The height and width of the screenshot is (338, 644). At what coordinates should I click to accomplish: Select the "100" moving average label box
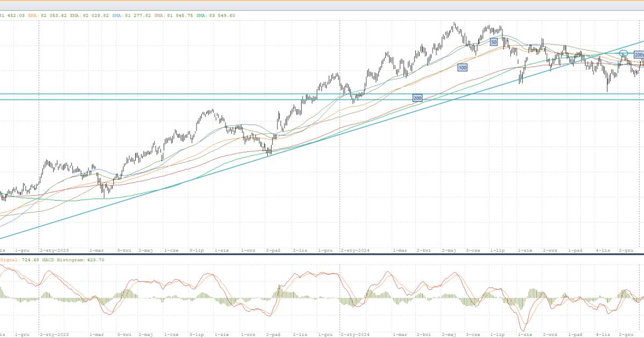(x=462, y=67)
